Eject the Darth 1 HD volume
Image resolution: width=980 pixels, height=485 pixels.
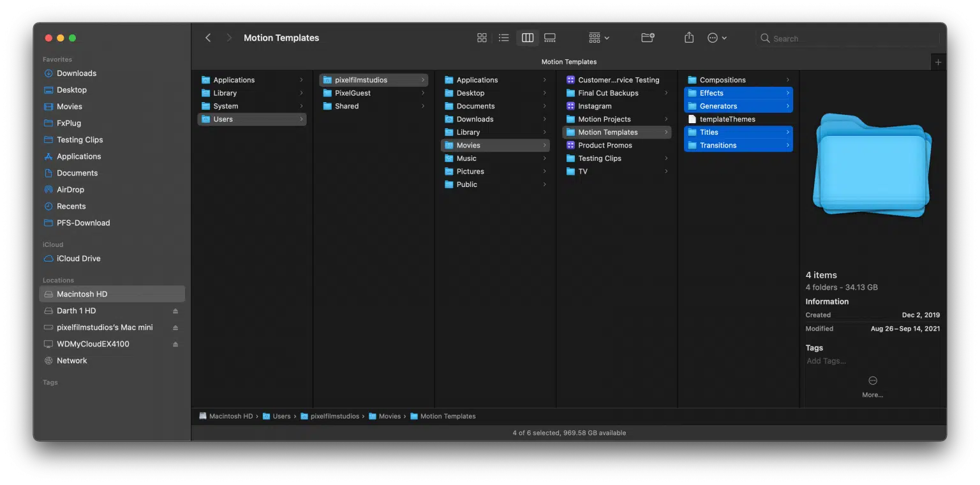pos(175,311)
